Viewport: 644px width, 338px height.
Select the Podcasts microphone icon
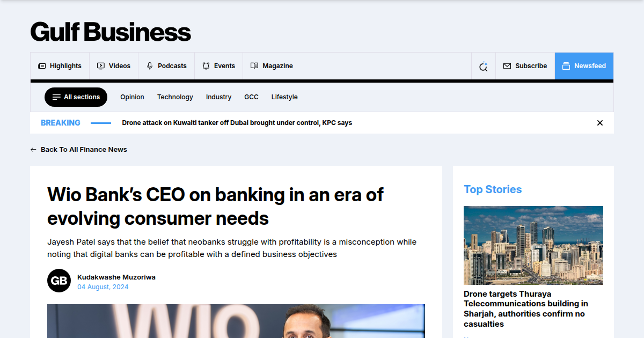pos(149,65)
